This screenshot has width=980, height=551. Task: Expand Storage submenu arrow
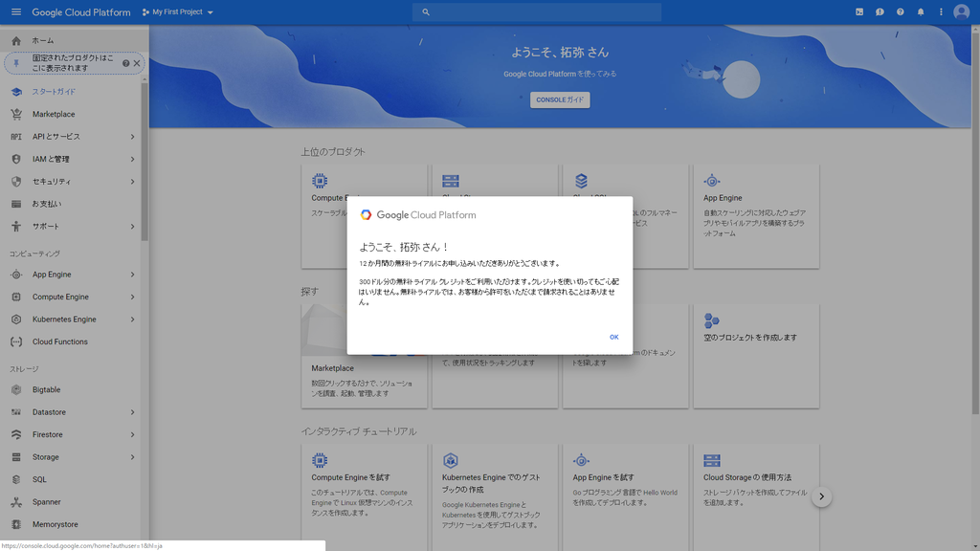pos(132,457)
